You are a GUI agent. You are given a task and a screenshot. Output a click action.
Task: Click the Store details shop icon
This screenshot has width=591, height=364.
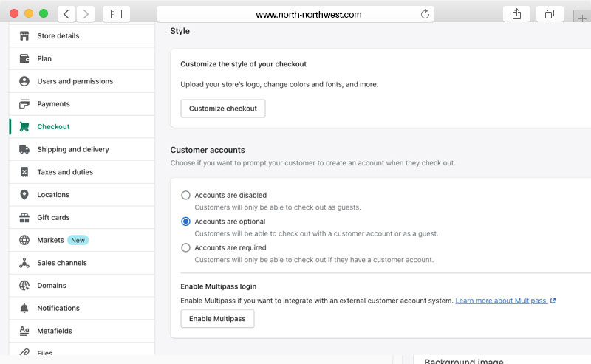(24, 36)
